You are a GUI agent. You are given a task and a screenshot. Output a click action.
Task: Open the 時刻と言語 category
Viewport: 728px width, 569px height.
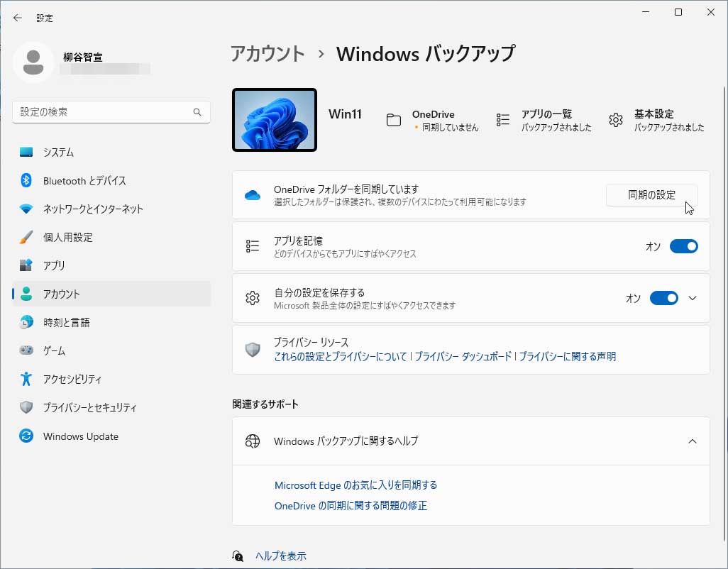[111, 322]
